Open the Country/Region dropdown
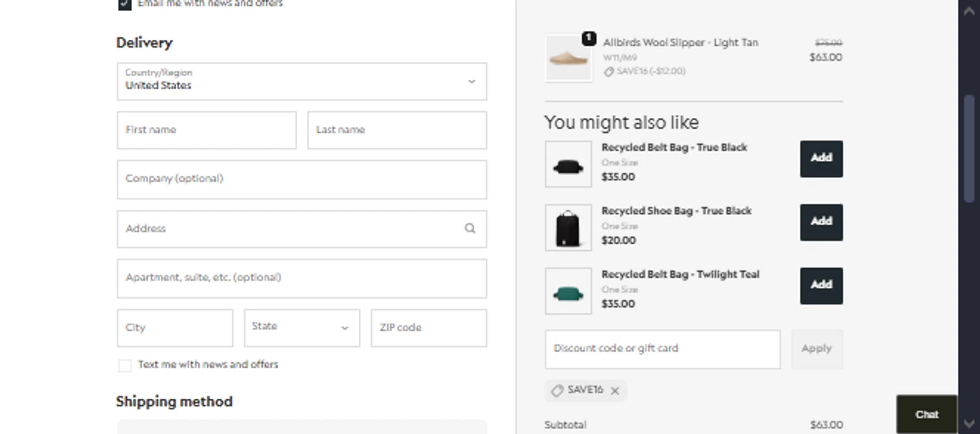This screenshot has height=434, width=980. tap(302, 82)
